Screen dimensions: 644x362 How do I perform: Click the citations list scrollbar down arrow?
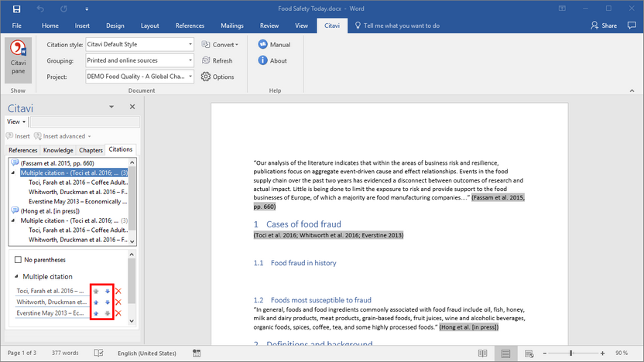pyautogui.click(x=132, y=241)
